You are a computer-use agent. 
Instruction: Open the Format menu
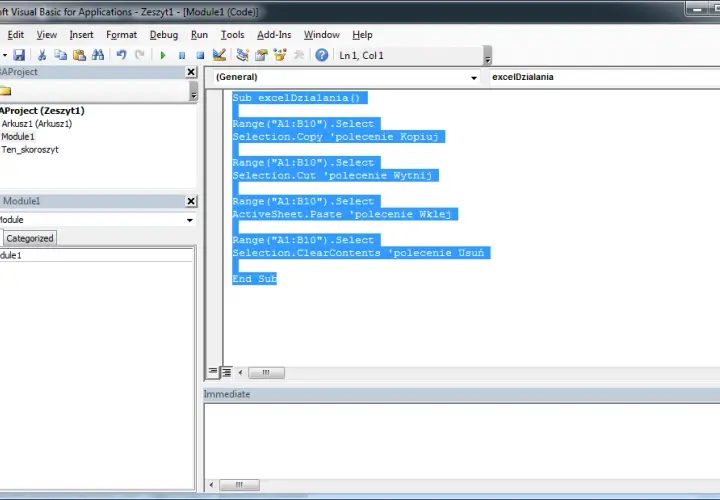pyautogui.click(x=121, y=35)
